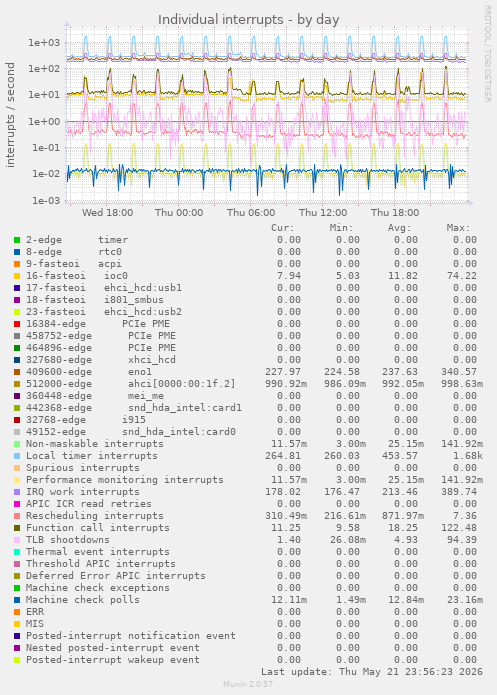The width and height of the screenshot is (497, 695).
Task: Click the ioc0 Max value 74.22
Action: (462, 276)
